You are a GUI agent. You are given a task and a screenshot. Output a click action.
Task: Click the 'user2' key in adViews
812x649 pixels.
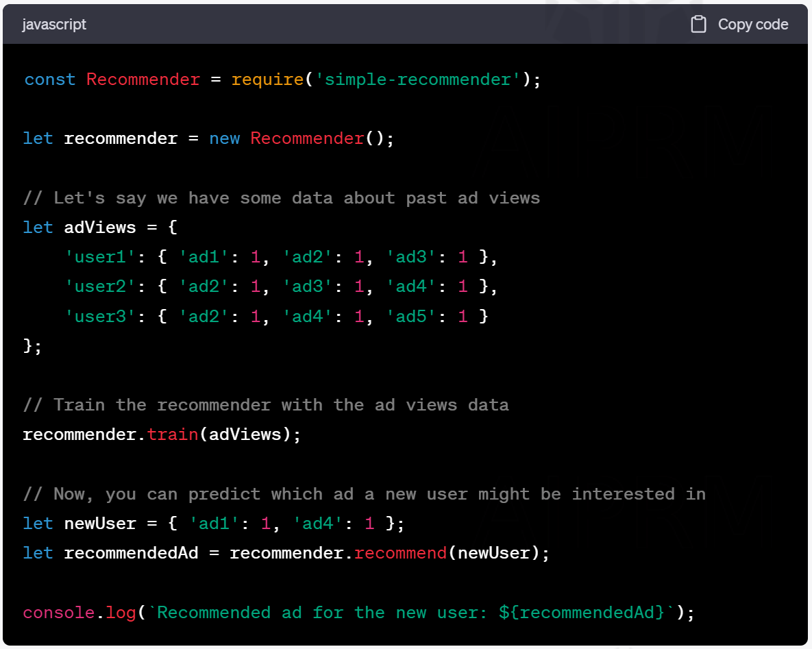coord(101,286)
